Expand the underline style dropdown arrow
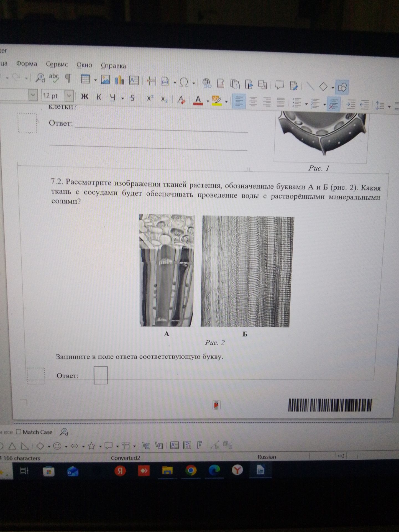Image resolution: width=399 pixels, height=532 pixels. 122,98
